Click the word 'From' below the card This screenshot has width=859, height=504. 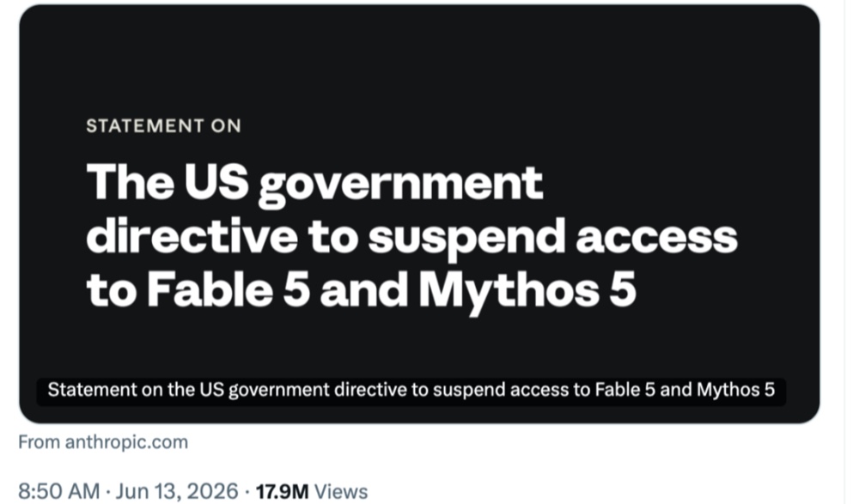(x=40, y=442)
